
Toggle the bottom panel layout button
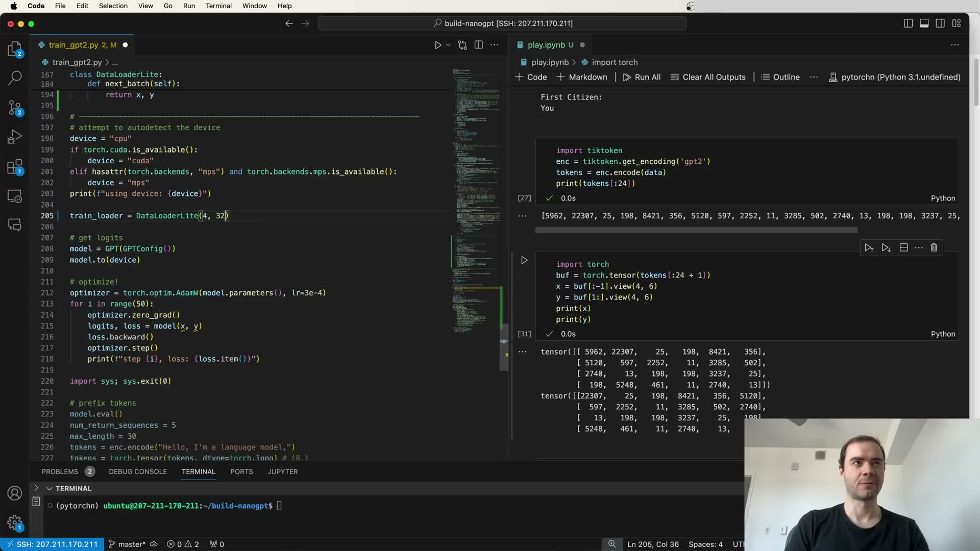924,23
